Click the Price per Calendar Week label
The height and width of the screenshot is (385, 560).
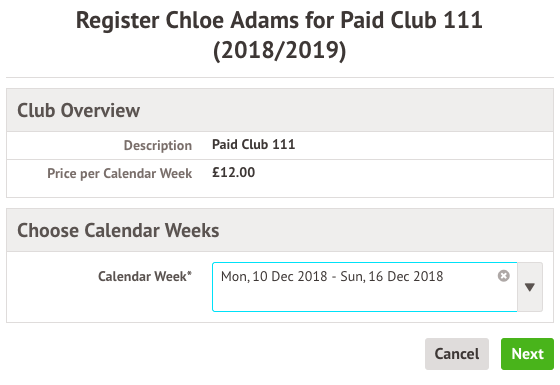pyautogui.click(x=120, y=173)
